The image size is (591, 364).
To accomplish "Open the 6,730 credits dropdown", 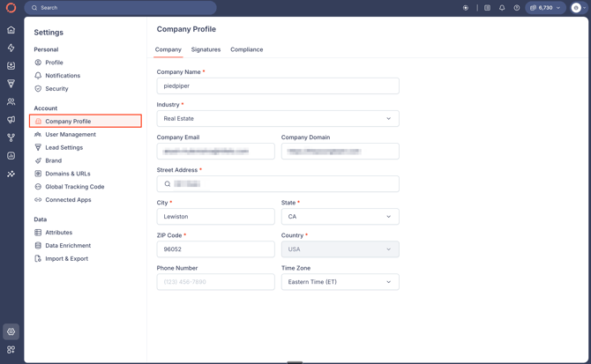I will pos(545,8).
